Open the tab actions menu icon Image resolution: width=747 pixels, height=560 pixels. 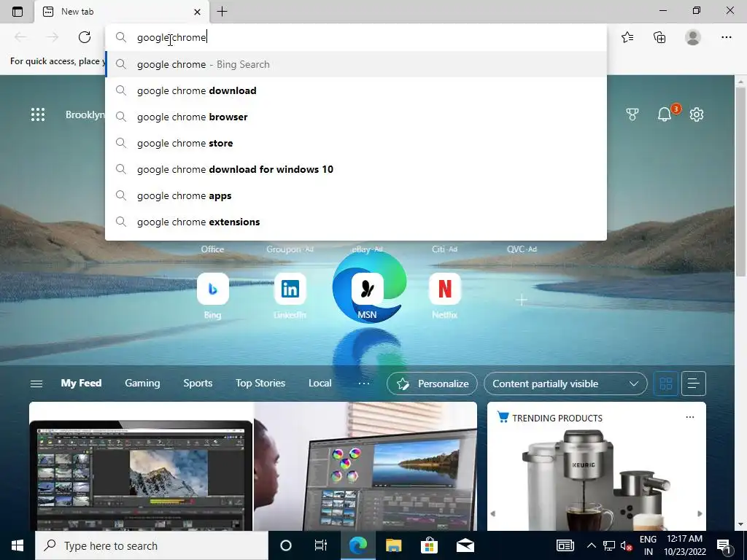point(18,12)
